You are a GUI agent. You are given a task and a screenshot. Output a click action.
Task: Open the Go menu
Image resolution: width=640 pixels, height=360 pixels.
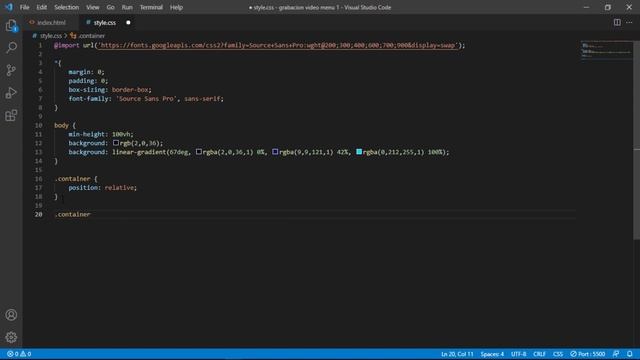click(x=111, y=7)
